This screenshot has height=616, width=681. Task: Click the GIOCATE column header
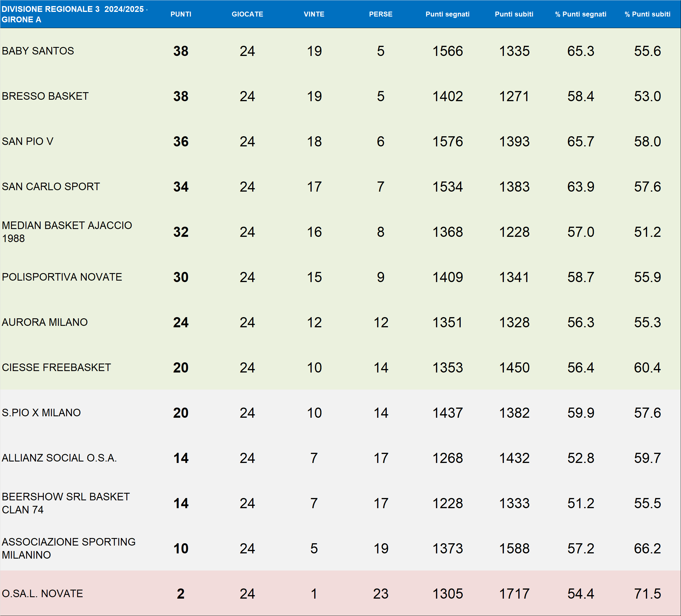point(247,14)
